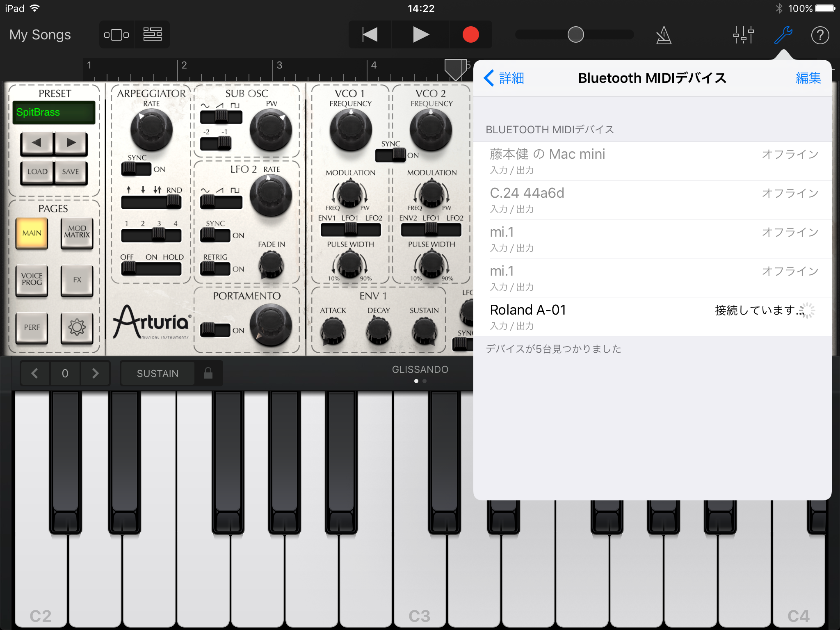Click Sub Osc waveform selector switch
Viewport: 840px width, 630px height.
pos(221,117)
